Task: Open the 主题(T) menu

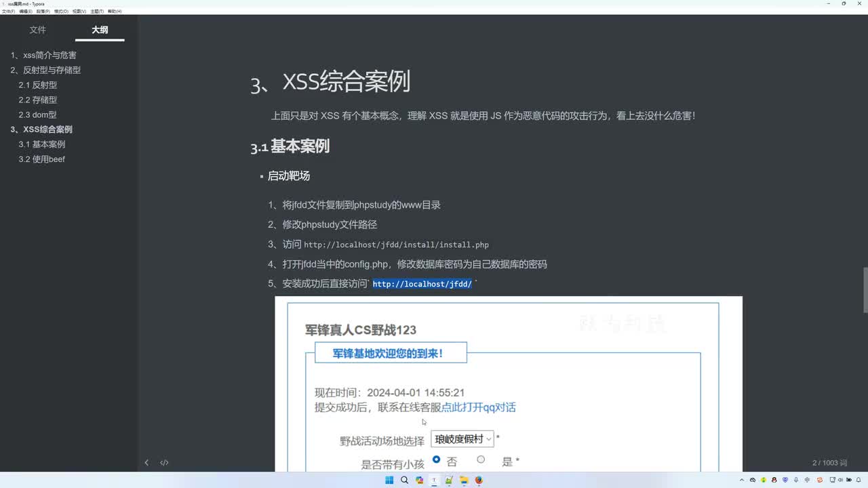Action: coord(97,12)
